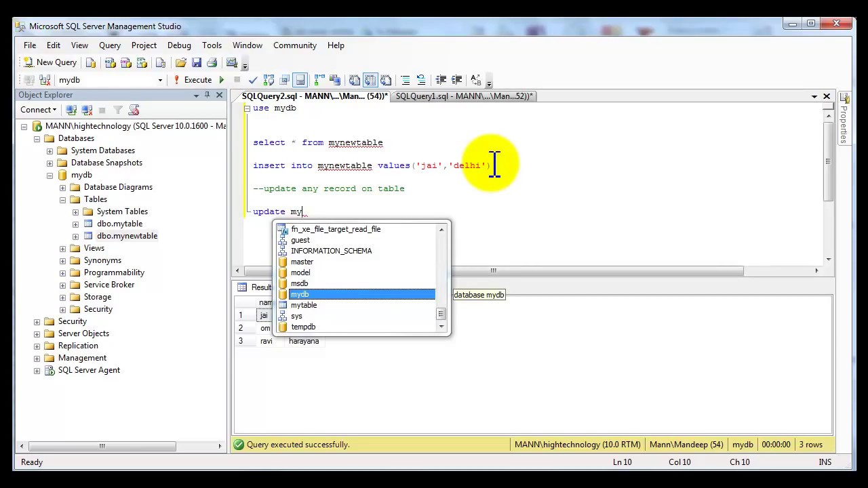Toggle Results to File mode button
This screenshot has height=488, width=868.
(x=385, y=80)
